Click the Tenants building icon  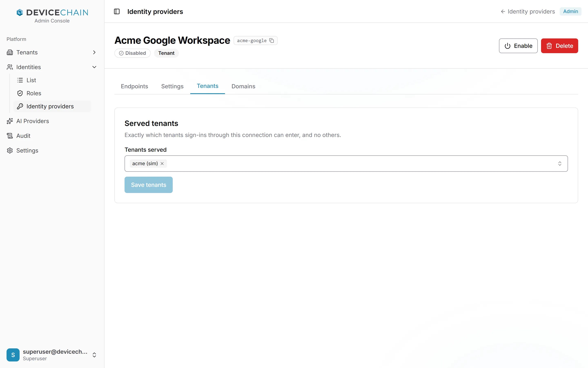[10, 52]
